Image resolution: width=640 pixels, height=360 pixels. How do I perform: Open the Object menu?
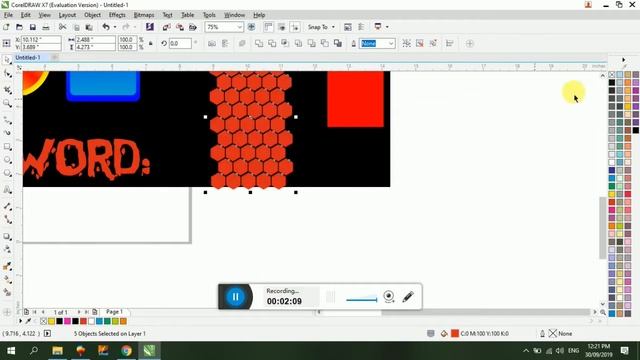point(92,15)
